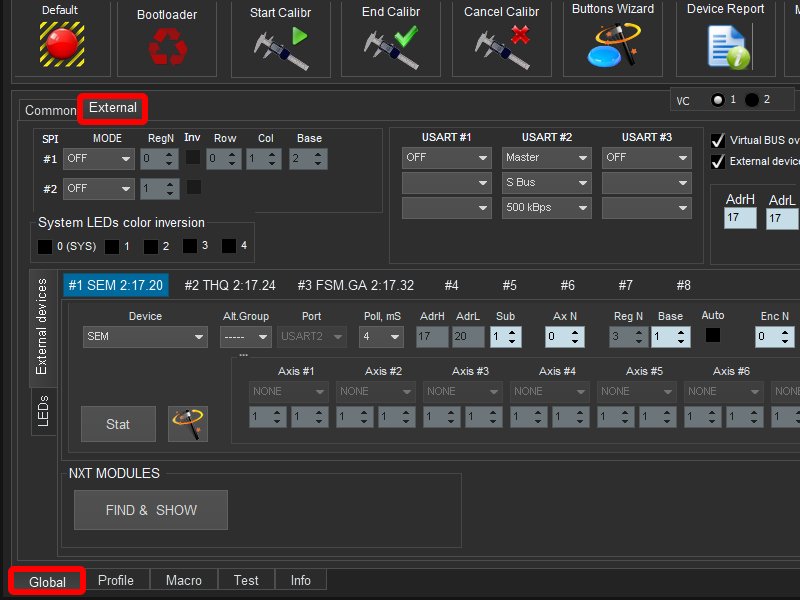
Task: Click the wizard wand icon beside Stat
Action: [188, 424]
